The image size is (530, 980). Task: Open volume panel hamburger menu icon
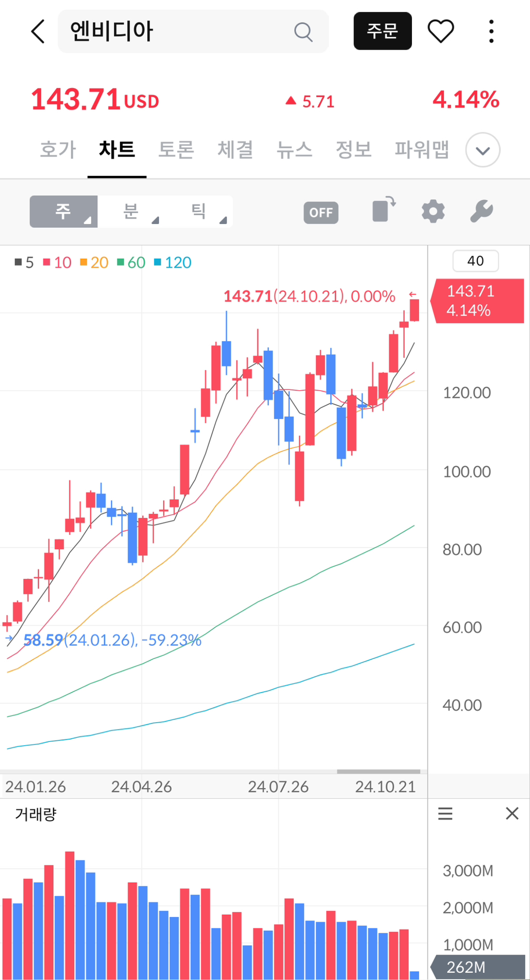[x=445, y=814]
